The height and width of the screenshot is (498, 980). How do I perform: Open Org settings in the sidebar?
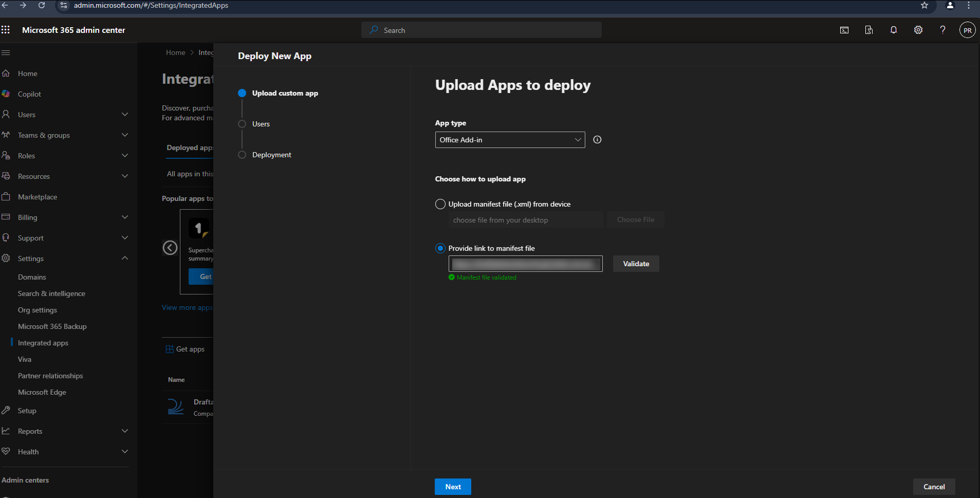tap(38, 310)
